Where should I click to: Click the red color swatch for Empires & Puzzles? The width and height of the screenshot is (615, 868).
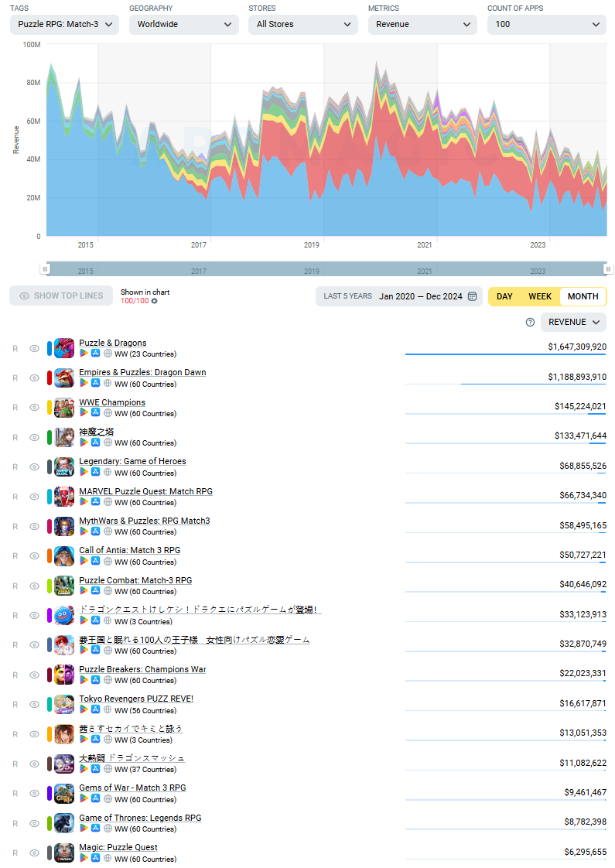point(50,378)
